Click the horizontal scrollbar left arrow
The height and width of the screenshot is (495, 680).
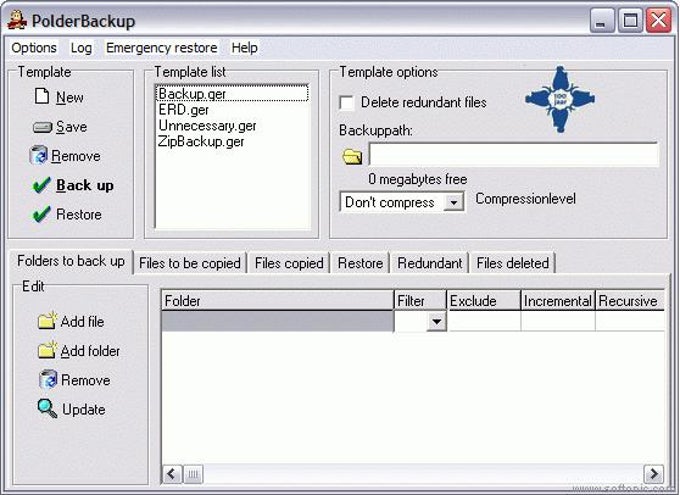172,474
